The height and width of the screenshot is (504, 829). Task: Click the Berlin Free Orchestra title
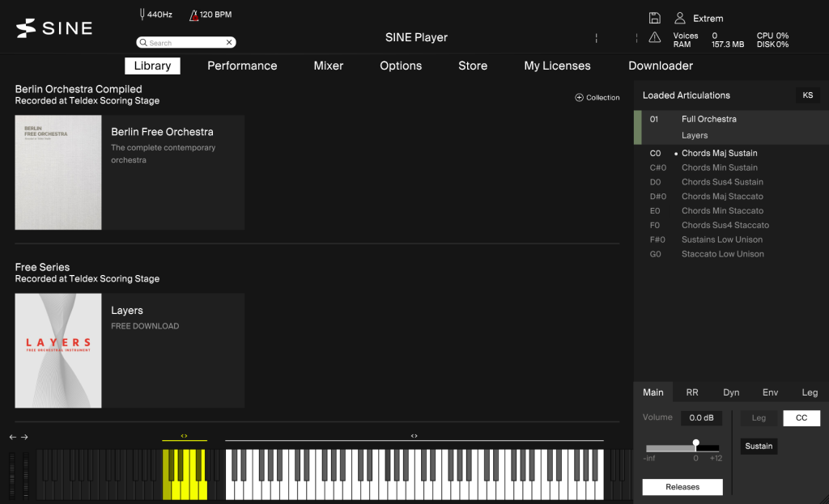(162, 132)
